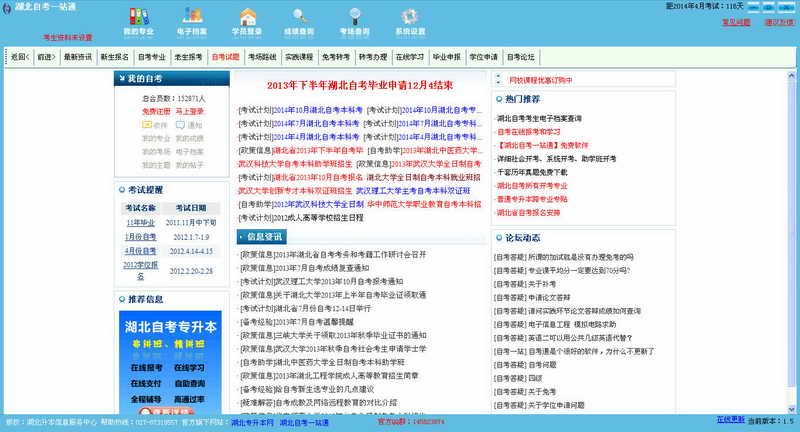Click the 前进 forward navigation button

coord(46,57)
